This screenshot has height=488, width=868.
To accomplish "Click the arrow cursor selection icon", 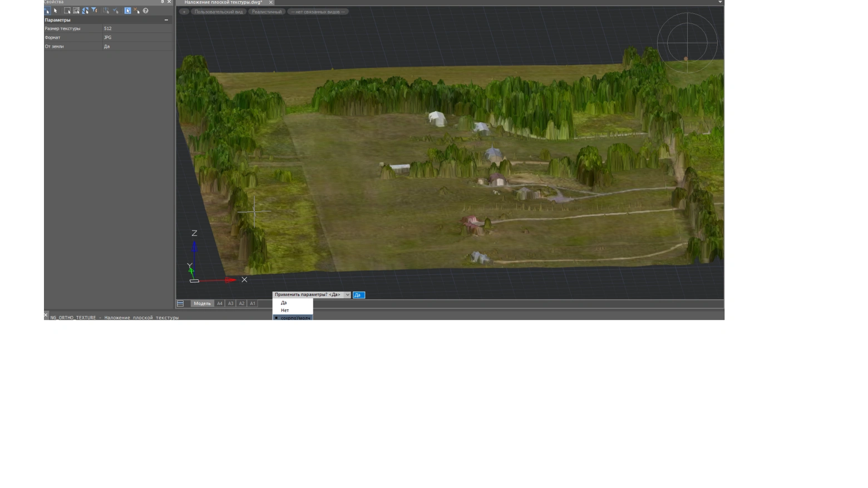I will [x=56, y=11].
